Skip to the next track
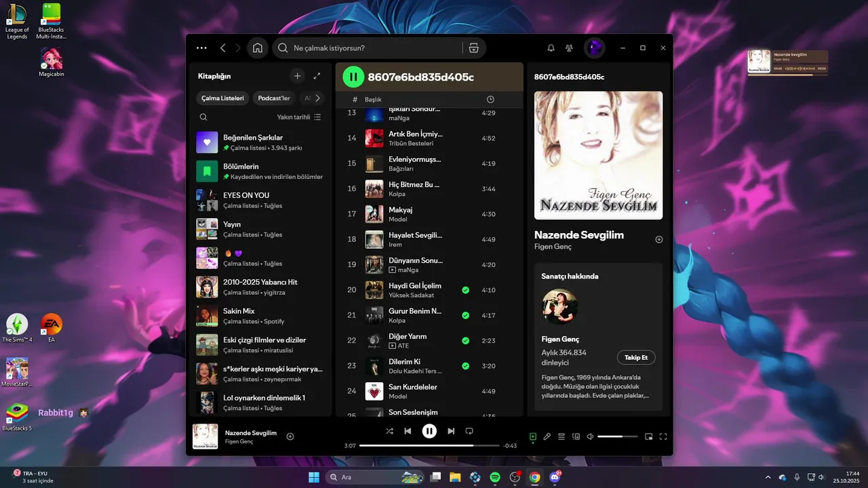The height and width of the screenshot is (488, 868). pos(451,431)
